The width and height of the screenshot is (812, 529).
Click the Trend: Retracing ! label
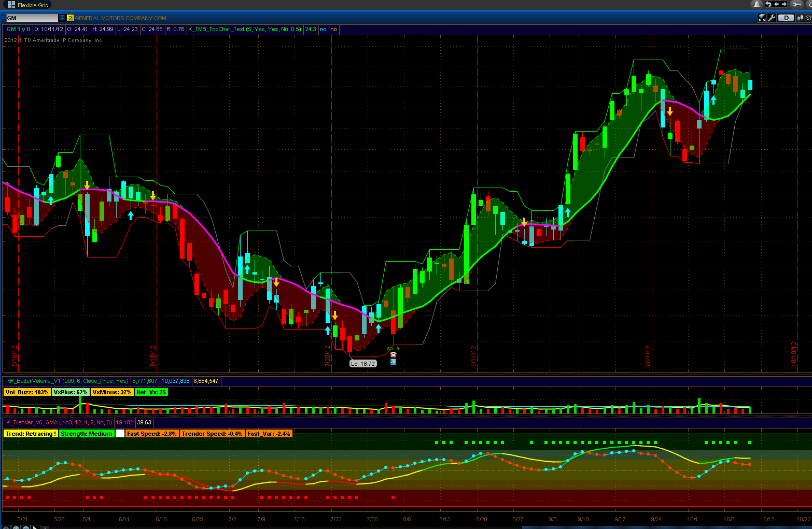(x=31, y=434)
